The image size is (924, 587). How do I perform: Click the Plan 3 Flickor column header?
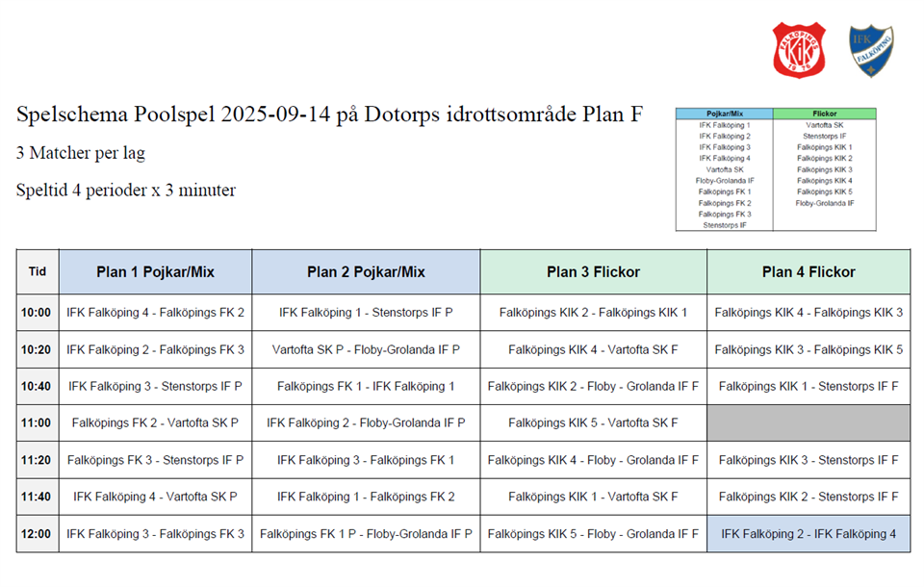tap(593, 272)
